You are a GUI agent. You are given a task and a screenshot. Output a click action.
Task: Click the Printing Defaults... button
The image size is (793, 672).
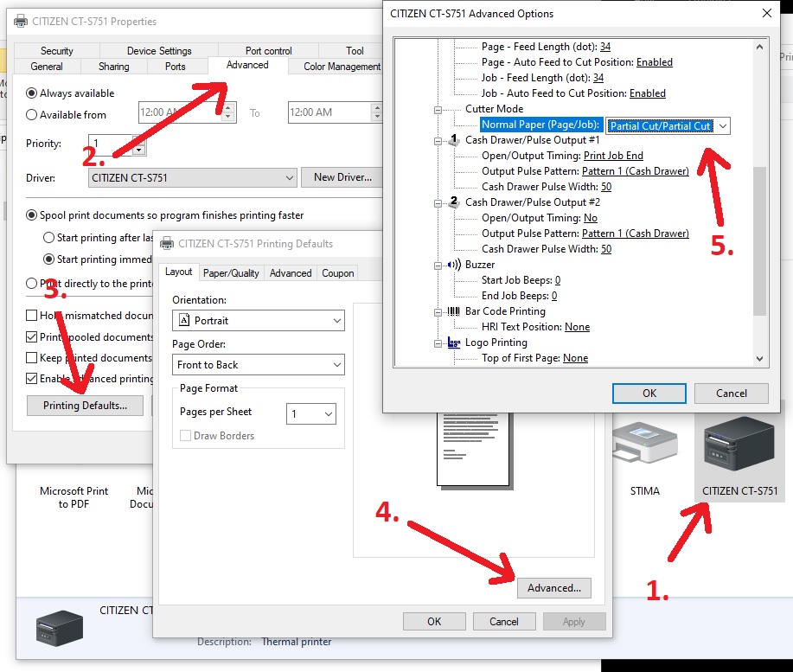pyautogui.click(x=85, y=406)
